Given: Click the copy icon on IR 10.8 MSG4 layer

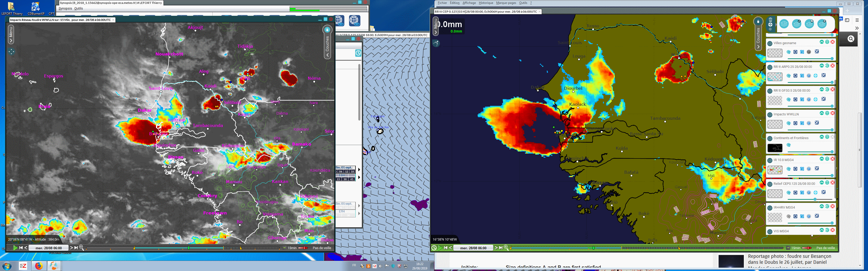Looking at the screenshot, I should coord(802,169).
